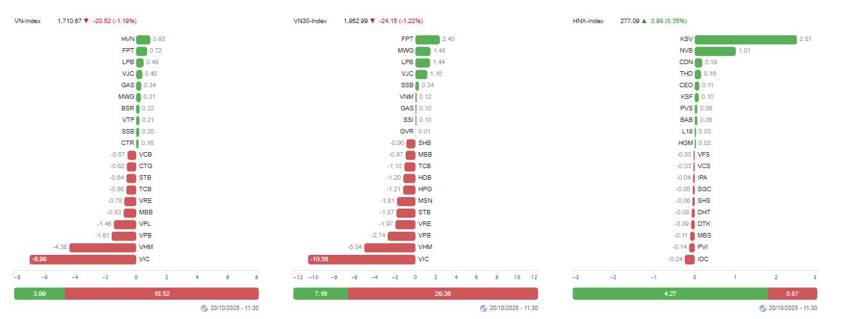Open the HNX-Index title label
This screenshot has width=868, height=319.
click(x=588, y=21)
